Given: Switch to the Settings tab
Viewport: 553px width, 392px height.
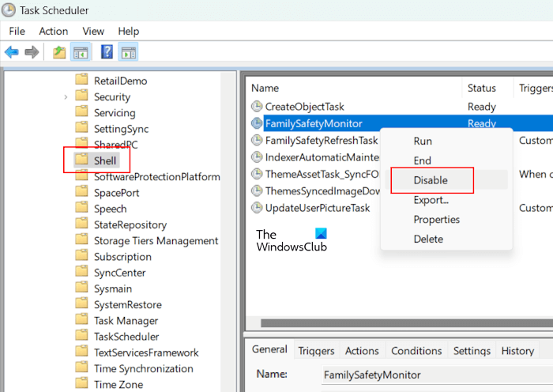Looking at the screenshot, I should (x=472, y=351).
